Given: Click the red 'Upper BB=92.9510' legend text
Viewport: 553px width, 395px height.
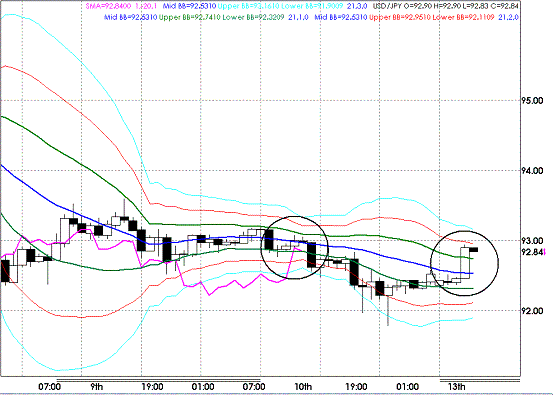Looking at the screenshot, I should click(400, 17).
